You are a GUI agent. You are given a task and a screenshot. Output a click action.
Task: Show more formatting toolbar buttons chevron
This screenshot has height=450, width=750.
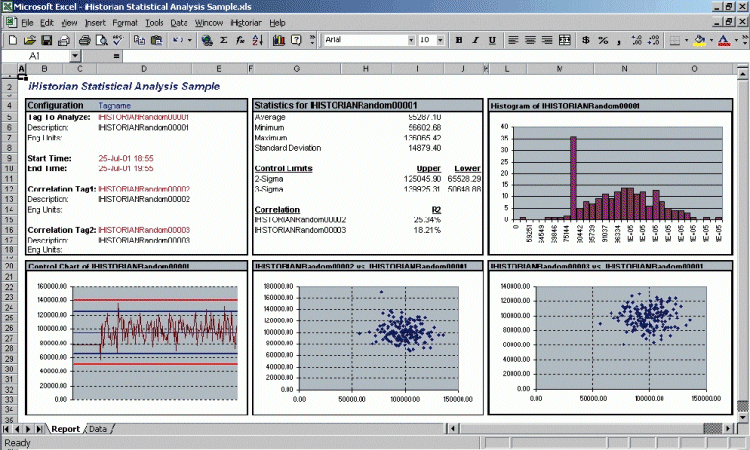point(745,40)
